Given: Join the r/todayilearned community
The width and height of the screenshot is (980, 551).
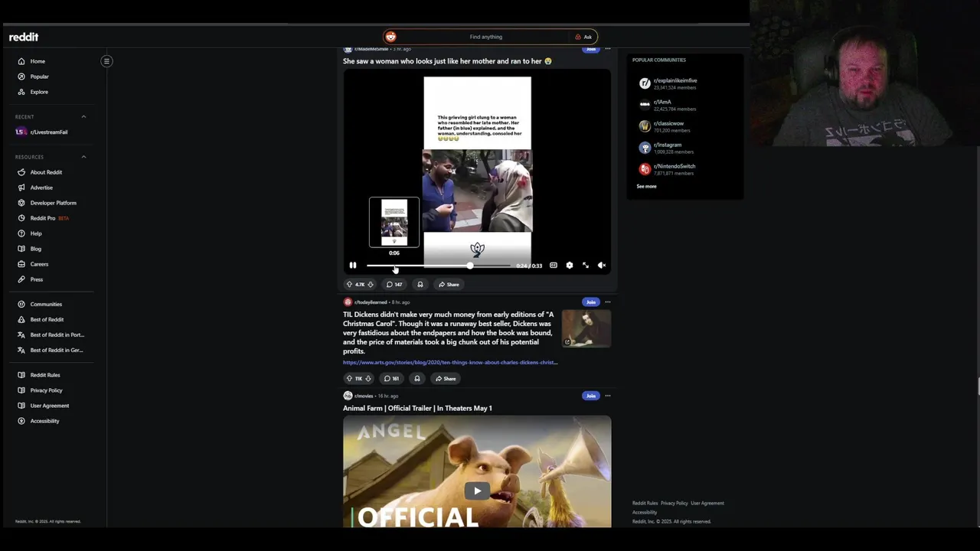Looking at the screenshot, I should [590, 302].
